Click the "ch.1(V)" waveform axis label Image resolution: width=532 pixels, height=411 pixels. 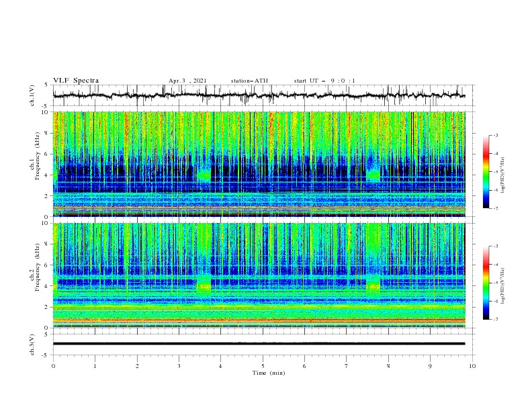32,95
